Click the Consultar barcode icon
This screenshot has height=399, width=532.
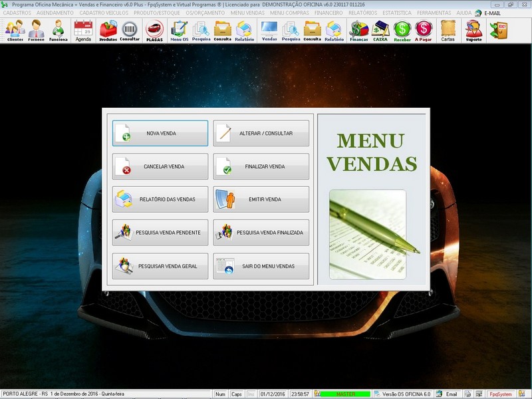(x=130, y=31)
